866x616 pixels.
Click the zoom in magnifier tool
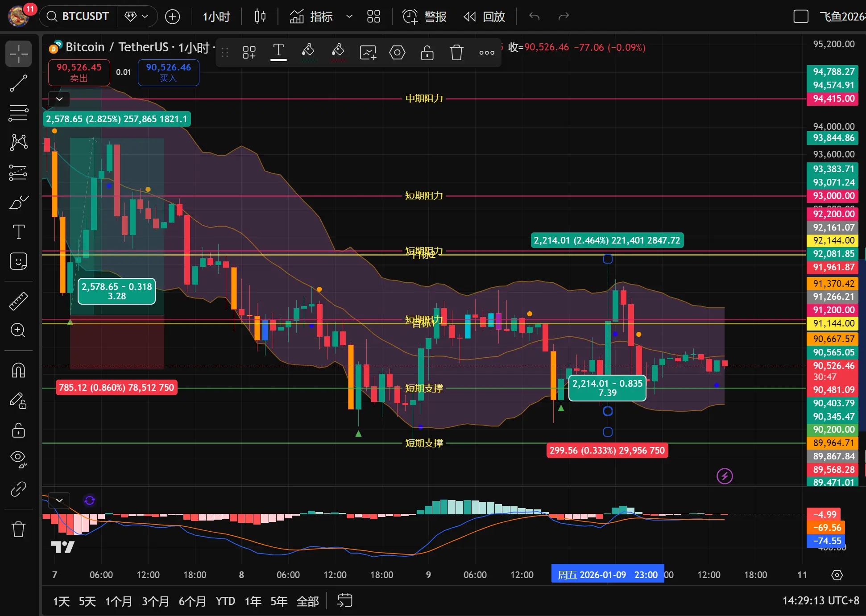tap(18, 330)
